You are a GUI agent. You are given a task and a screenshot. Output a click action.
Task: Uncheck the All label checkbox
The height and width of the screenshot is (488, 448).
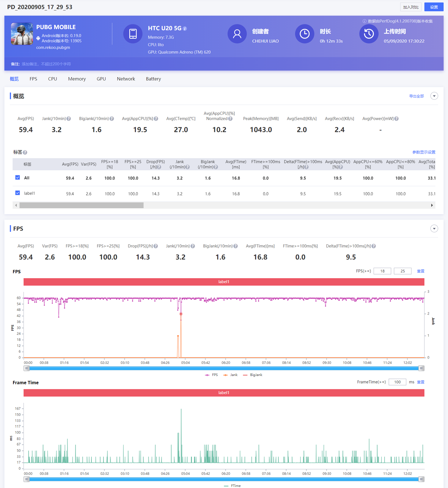[x=18, y=178]
